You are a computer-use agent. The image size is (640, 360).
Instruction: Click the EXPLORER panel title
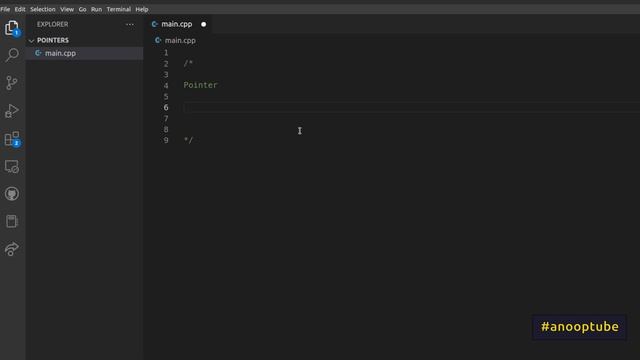coord(53,24)
